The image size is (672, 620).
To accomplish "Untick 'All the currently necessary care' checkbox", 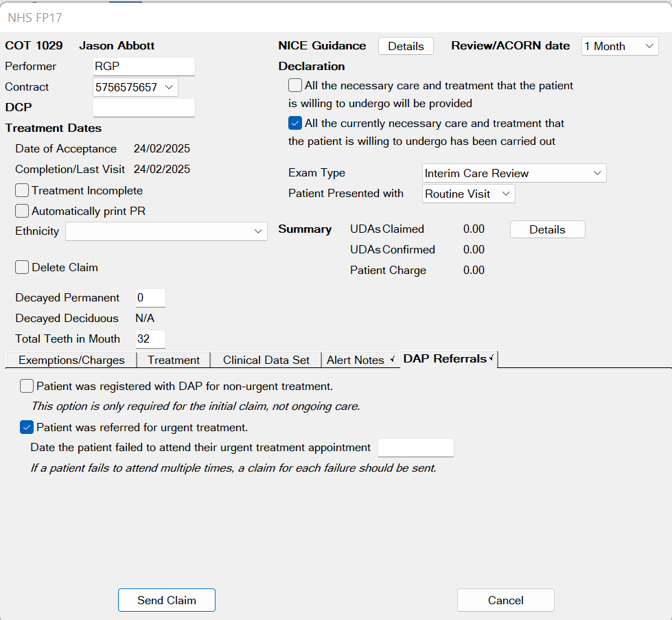I will pos(295,123).
